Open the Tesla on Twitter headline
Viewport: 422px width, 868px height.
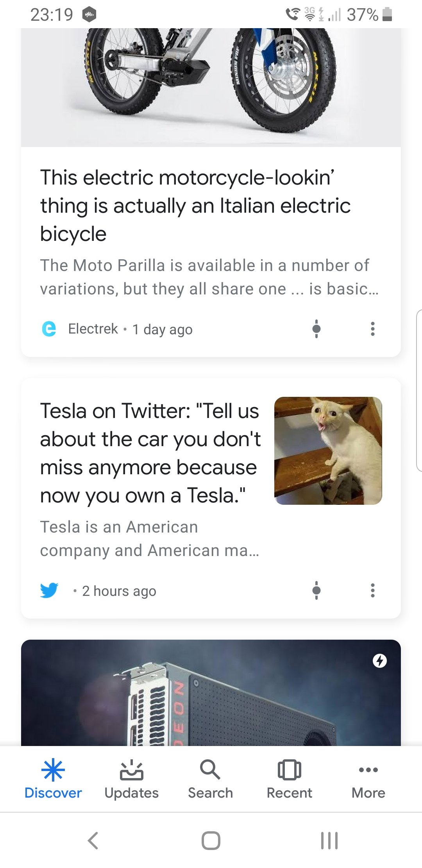click(150, 453)
